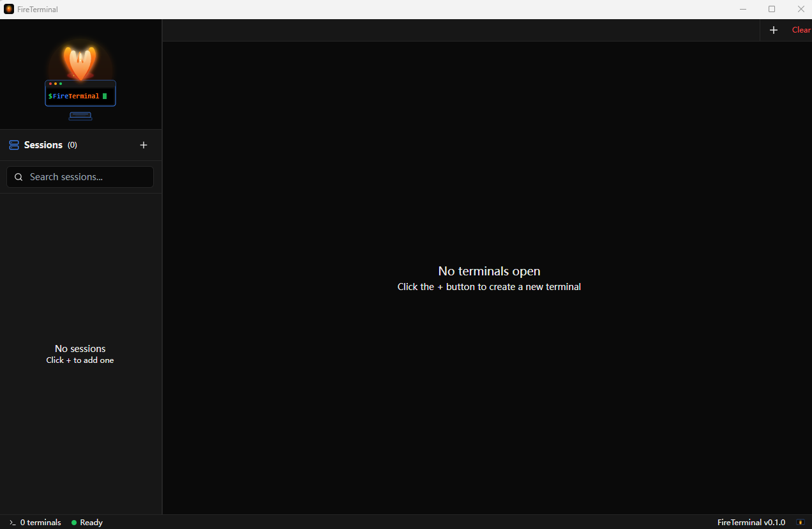Click the Sessions server icon
This screenshot has height=529, width=812.
14,145
